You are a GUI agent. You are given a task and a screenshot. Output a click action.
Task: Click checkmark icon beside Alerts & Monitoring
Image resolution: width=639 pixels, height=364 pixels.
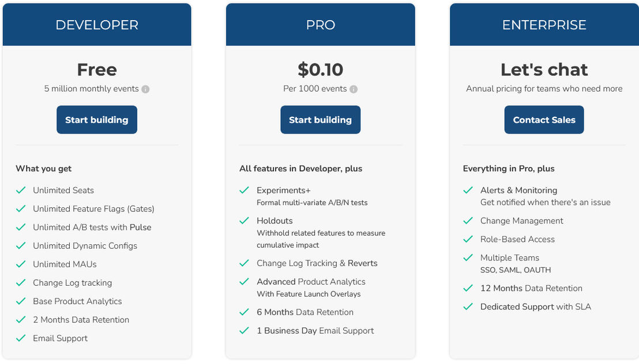click(468, 190)
